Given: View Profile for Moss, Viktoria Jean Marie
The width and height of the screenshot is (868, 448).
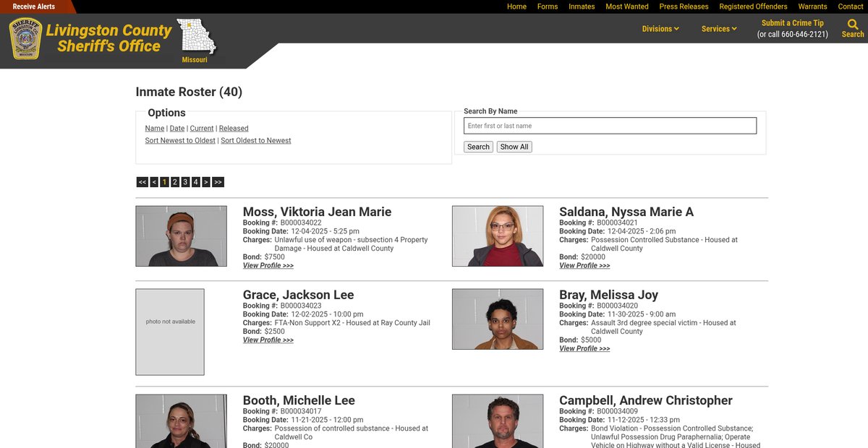Looking at the screenshot, I should tap(268, 266).
